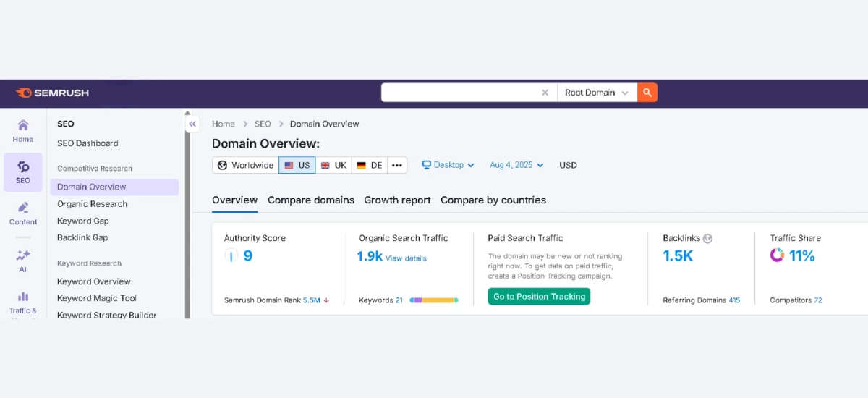Open Content section in left rail
The width and height of the screenshot is (868, 398).
(23, 213)
